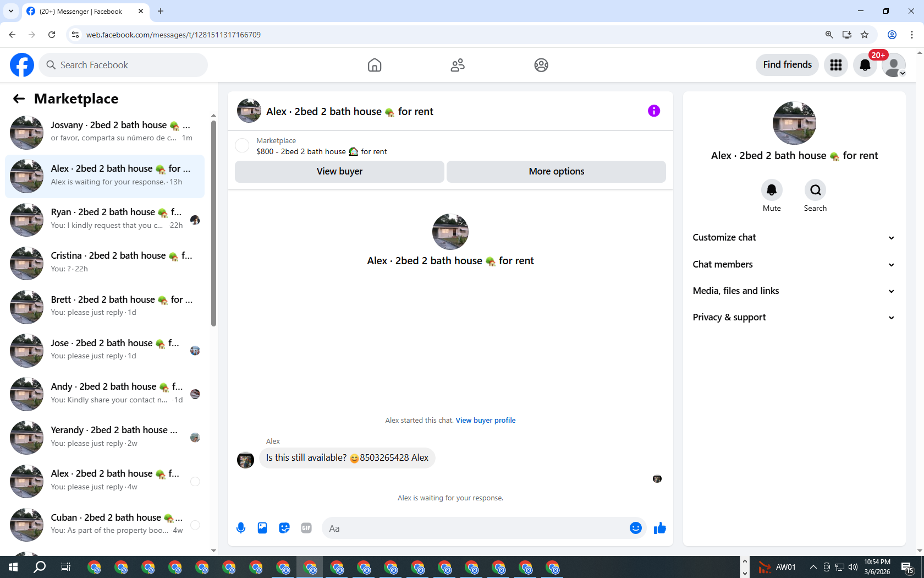
Task: Open the Cuban conversation
Action: point(105,525)
